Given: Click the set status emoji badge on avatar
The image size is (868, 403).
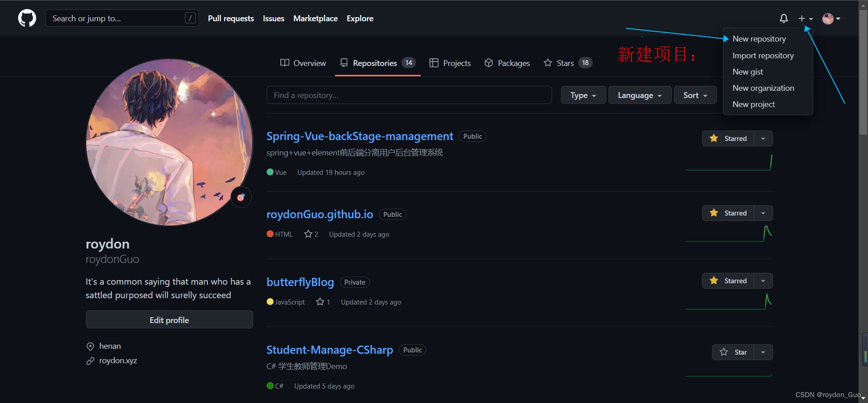Looking at the screenshot, I should (241, 197).
